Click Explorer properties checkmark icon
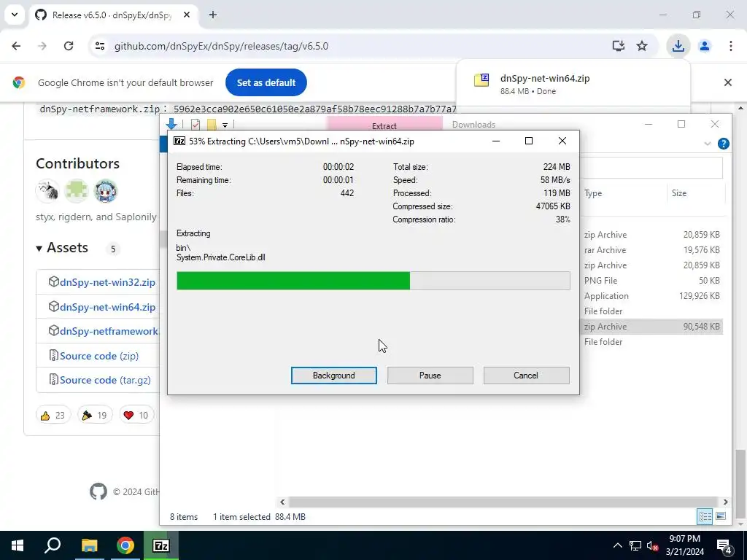The image size is (747, 560). [196, 125]
